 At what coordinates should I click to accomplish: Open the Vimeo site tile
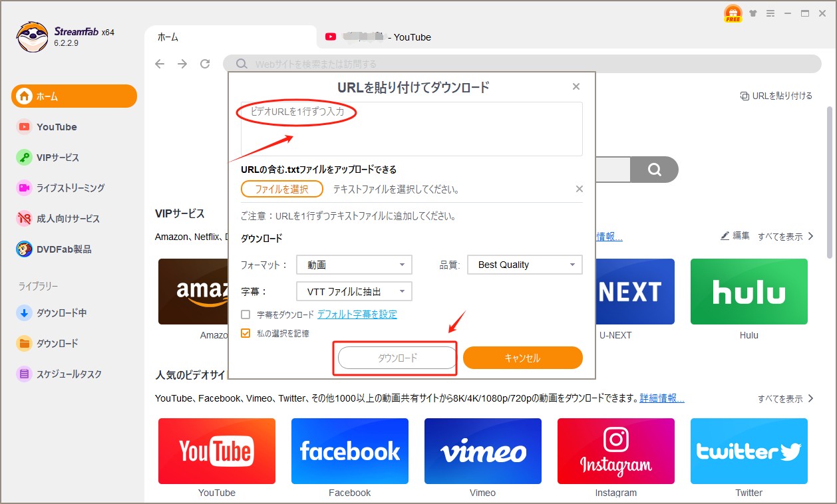(x=482, y=451)
